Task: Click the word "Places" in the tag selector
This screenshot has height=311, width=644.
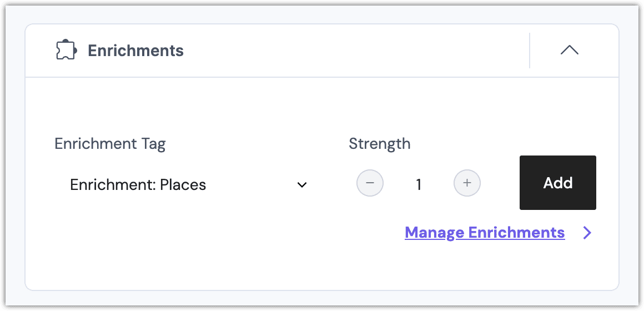Action: tap(183, 185)
